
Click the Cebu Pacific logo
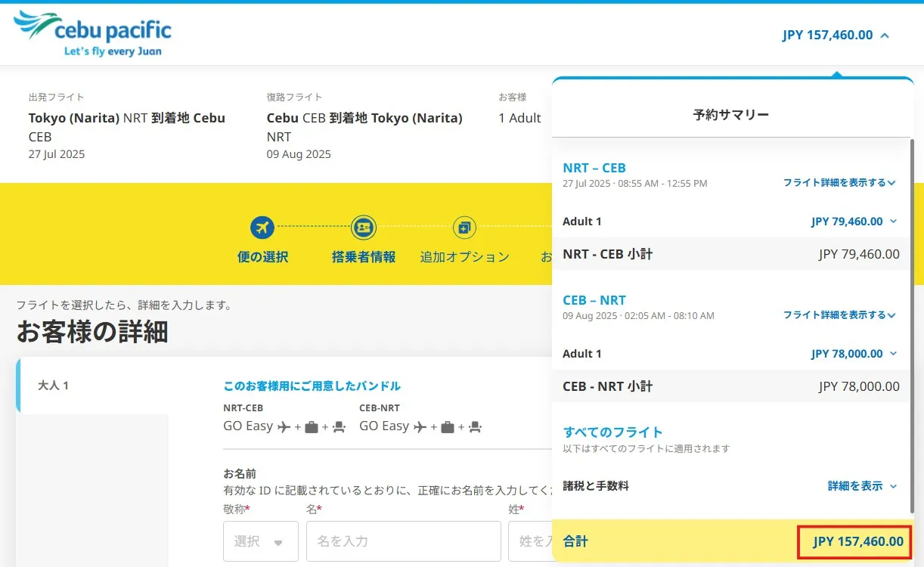coord(91,32)
